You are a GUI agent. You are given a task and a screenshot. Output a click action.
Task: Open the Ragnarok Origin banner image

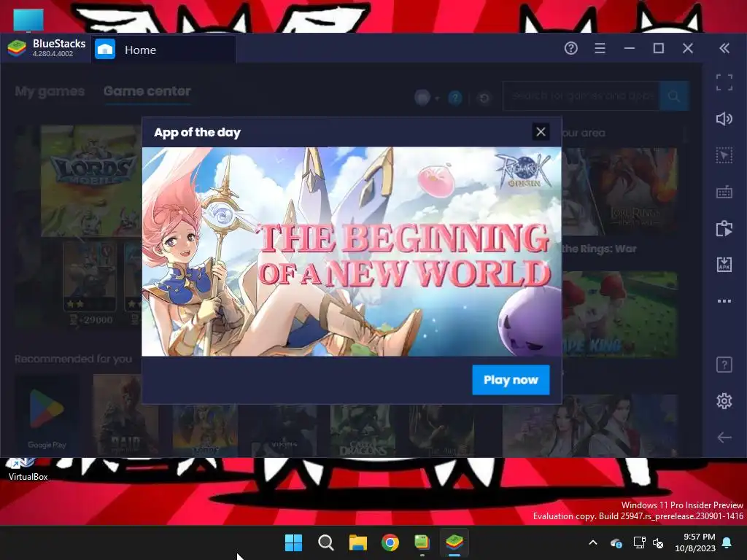click(x=352, y=252)
